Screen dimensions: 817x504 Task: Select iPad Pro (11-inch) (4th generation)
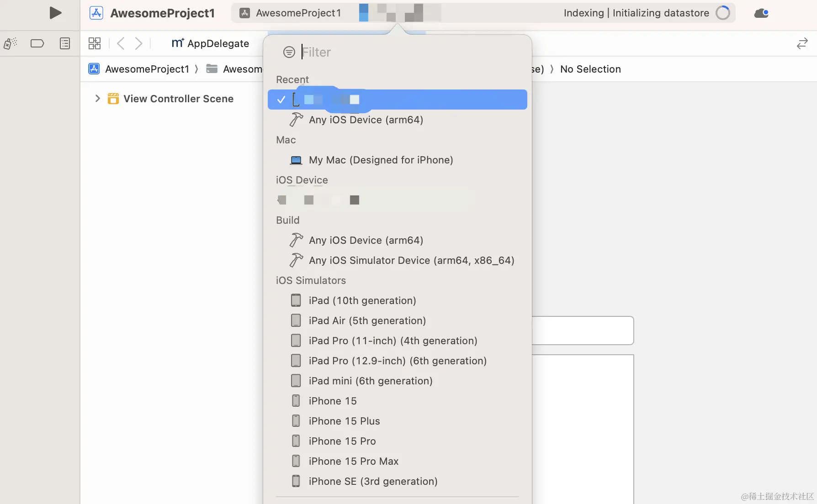click(x=397, y=341)
